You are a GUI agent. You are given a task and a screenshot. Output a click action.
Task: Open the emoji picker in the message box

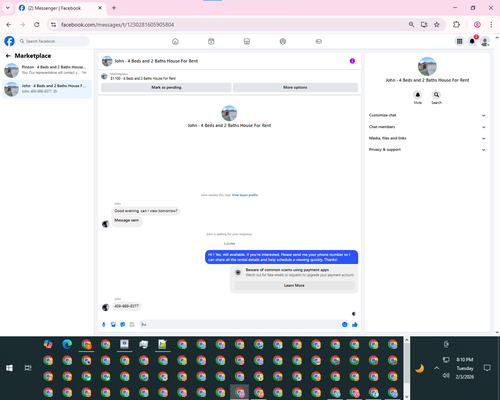pyautogui.click(x=345, y=324)
